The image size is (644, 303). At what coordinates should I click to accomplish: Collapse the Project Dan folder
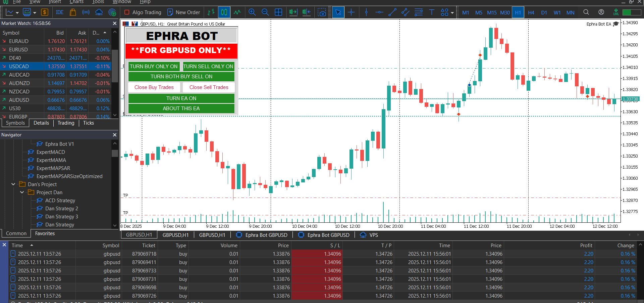[22, 192]
